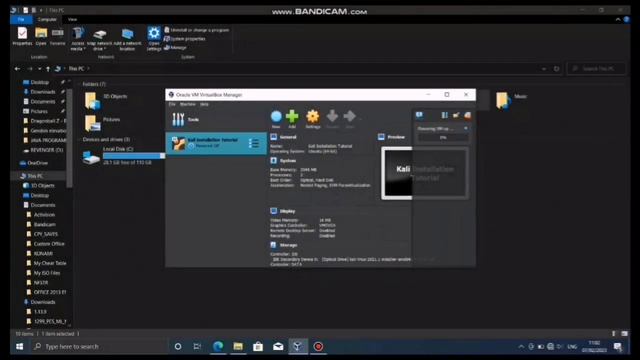This screenshot has width=640, height=360.
Task: Click Properties in Explorer ribbon
Action: 22,36
